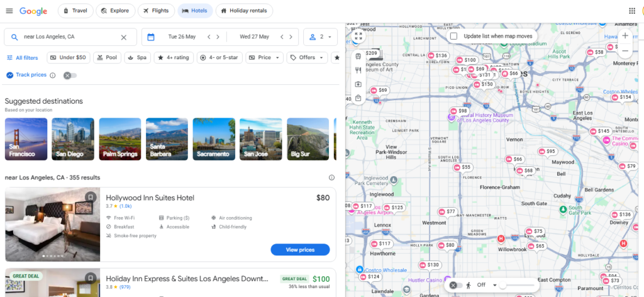Screen dimensions: 644x297
Task: Adjust the walking distance slider
Action: click(502, 286)
